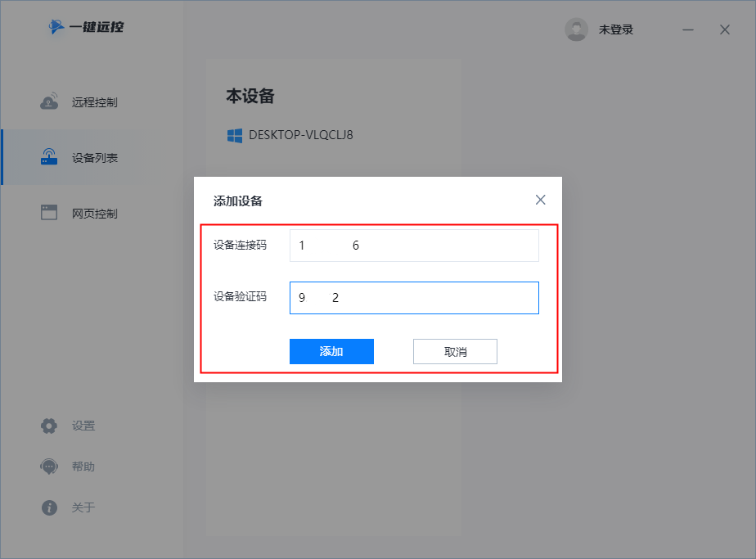
Task: Minimize the application window
Action: point(688,30)
